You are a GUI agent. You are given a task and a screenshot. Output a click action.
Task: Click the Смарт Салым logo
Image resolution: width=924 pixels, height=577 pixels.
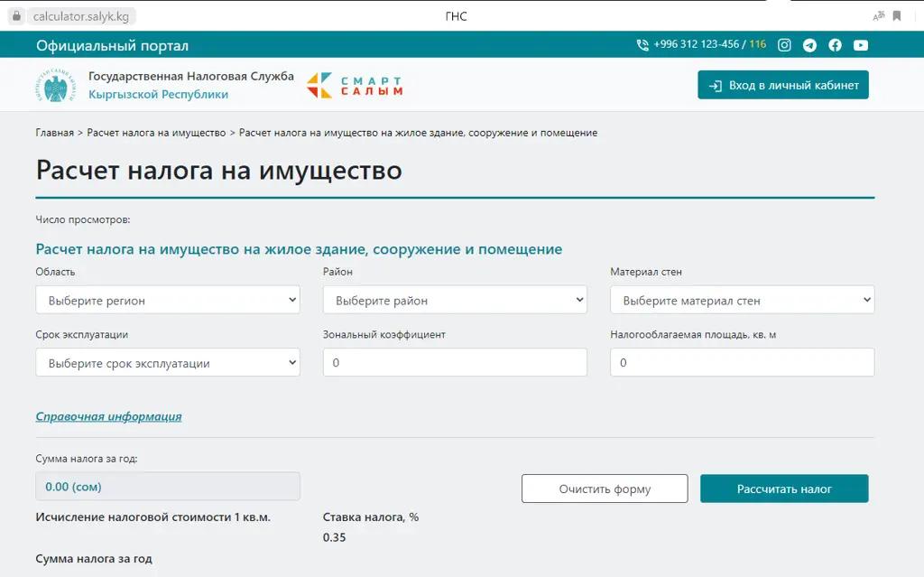click(356, 84)
